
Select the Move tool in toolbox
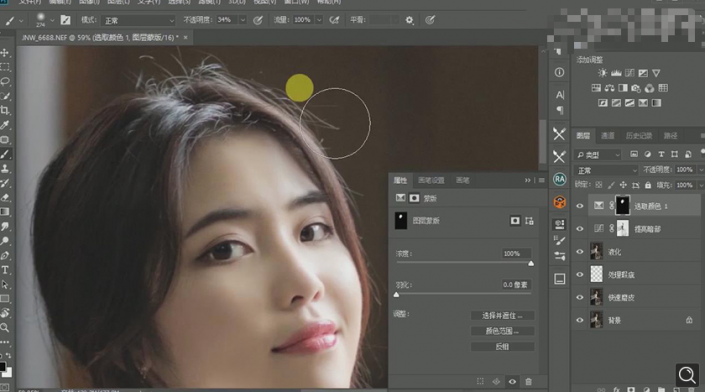click(5, 53)
